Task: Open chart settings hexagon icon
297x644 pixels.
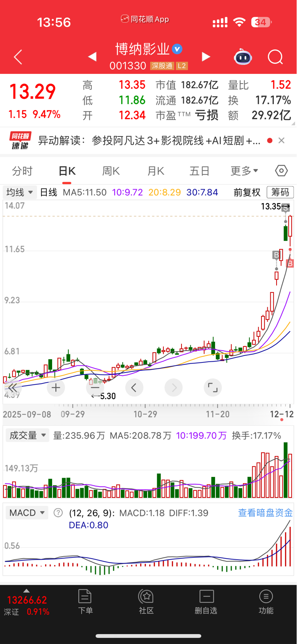Action: [281, 171]
